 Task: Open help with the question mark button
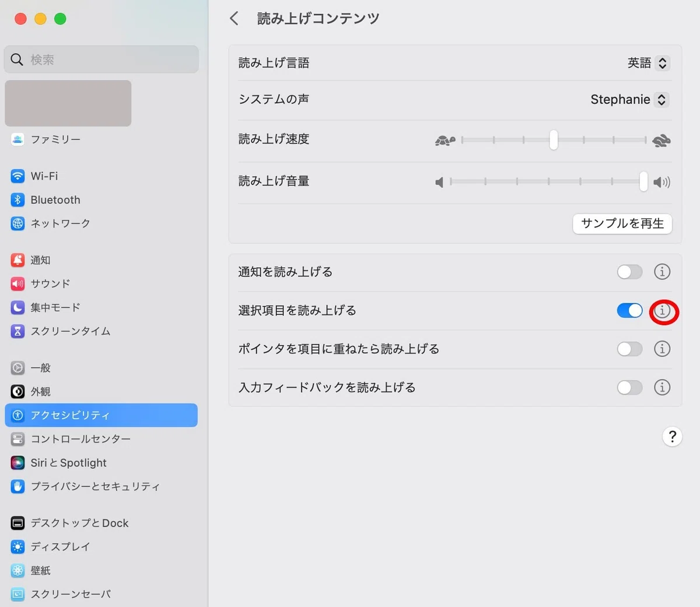pos(673,437)
